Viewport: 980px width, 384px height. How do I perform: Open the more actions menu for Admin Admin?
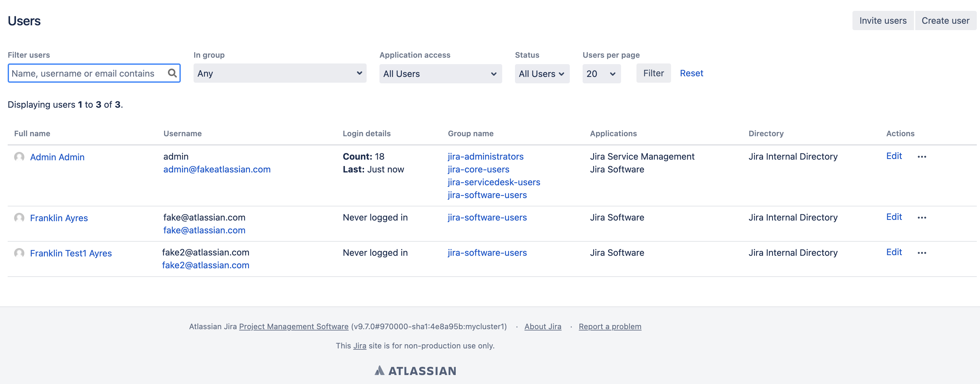click(921, 157)
